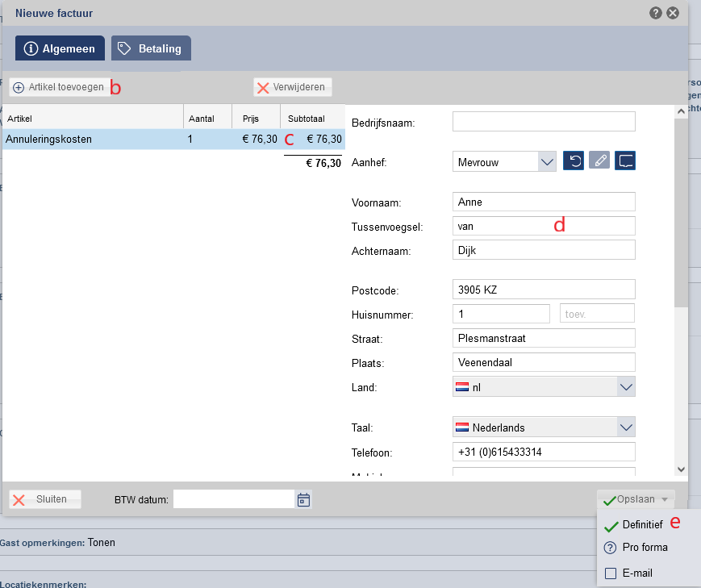701x588 pixels.
Task: Click the Opslaan dropdown button
Action: (636, 499)
